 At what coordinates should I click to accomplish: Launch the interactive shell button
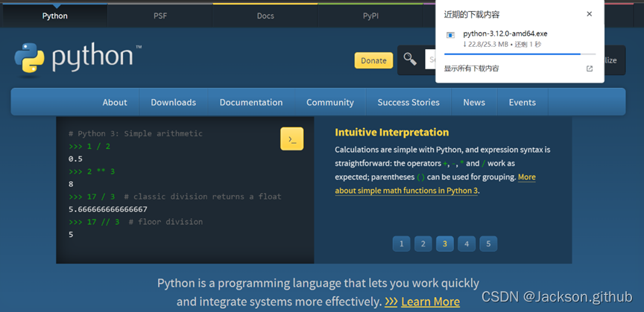tap(291, 139)
